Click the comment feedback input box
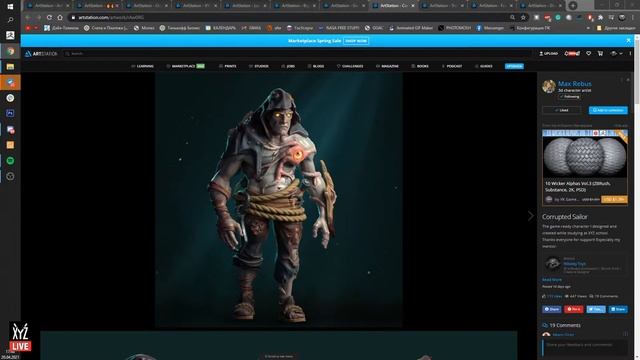The image size is (640, 360). click(585, 347)
